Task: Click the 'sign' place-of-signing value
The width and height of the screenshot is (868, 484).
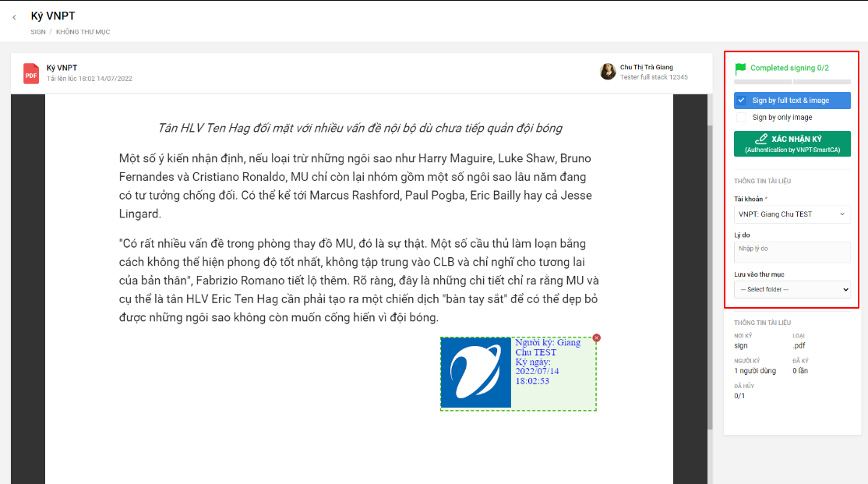Action: tap(741, 345)
